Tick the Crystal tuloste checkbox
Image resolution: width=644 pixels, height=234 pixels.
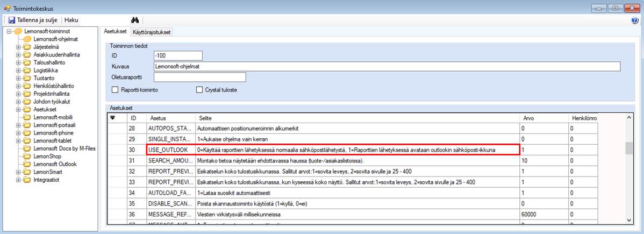pyautogui.click(x=199, y=90)
